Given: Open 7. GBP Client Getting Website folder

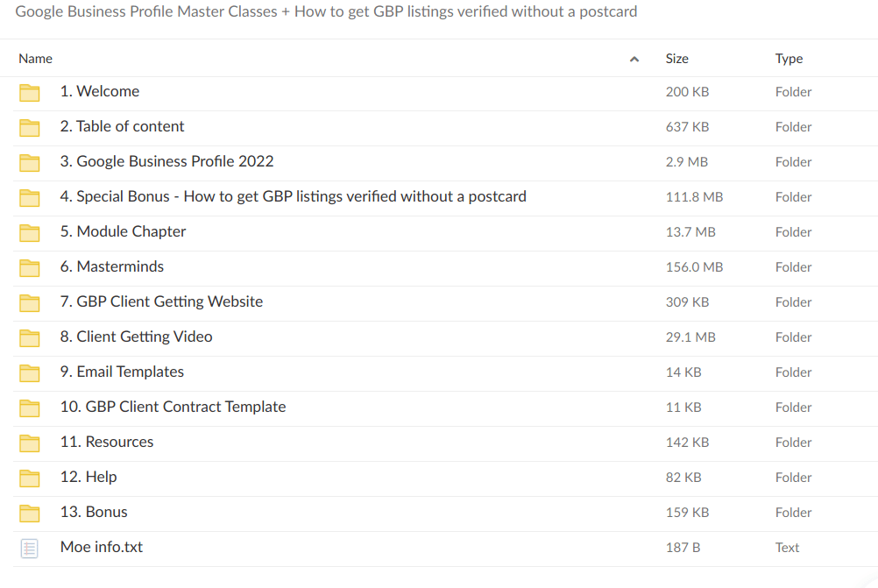Looking at the screenshot, I should coord(161,301).
